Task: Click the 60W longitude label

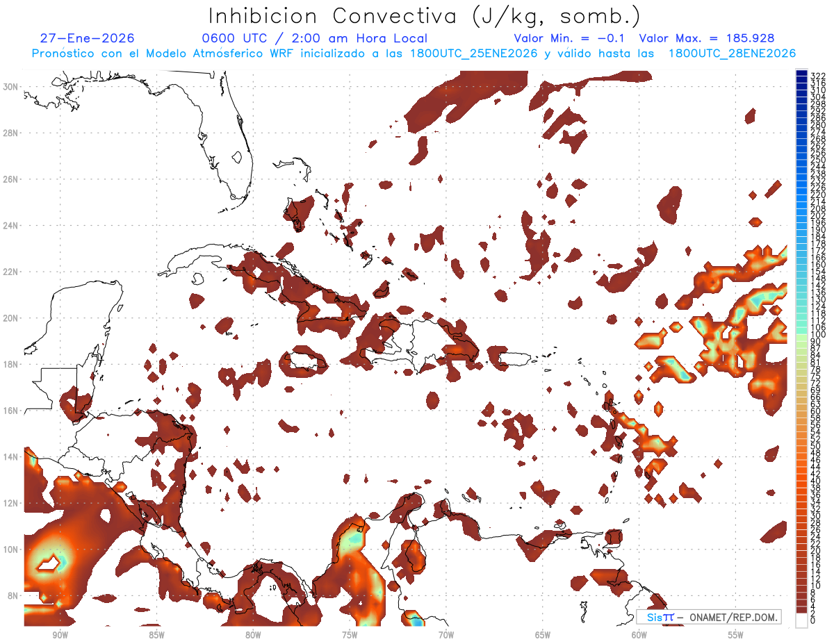Action: point(639,635)
